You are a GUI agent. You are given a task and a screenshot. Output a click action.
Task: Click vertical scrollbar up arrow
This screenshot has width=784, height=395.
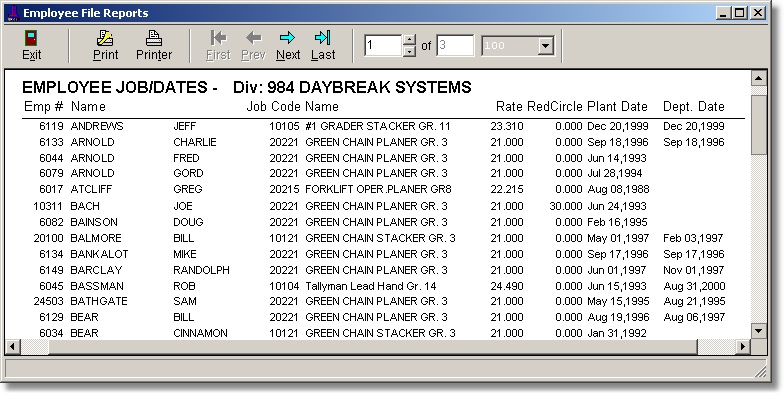pos(758,78)
